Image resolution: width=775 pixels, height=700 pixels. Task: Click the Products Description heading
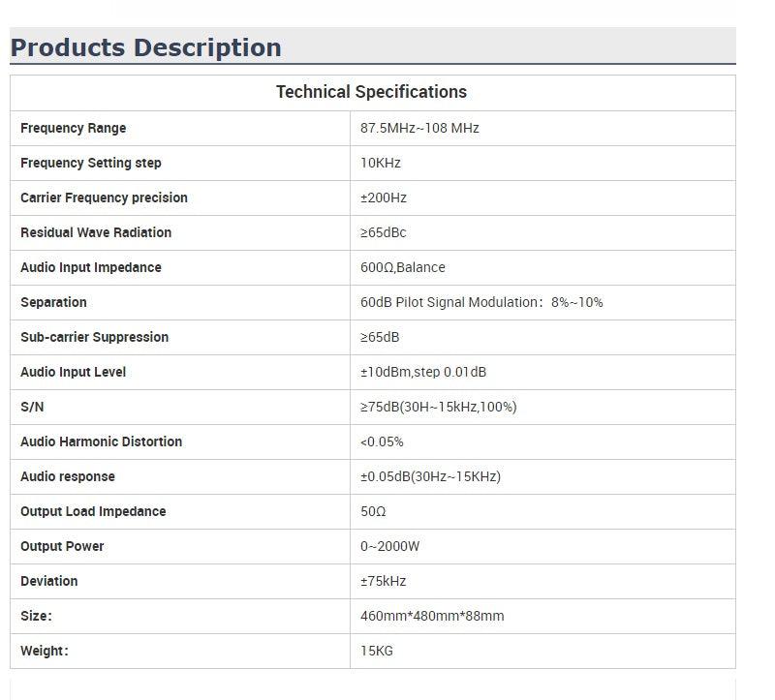coord(146,47)
